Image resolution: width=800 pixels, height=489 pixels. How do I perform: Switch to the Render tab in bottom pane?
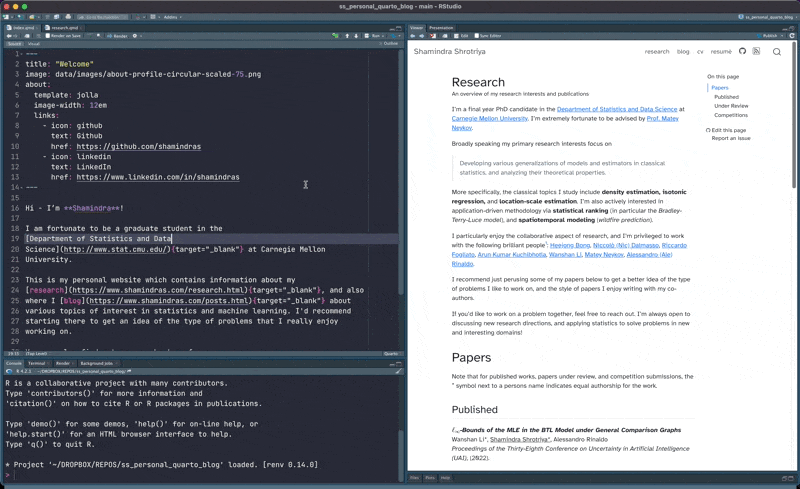pyautogui.click(x=63, y=363)
